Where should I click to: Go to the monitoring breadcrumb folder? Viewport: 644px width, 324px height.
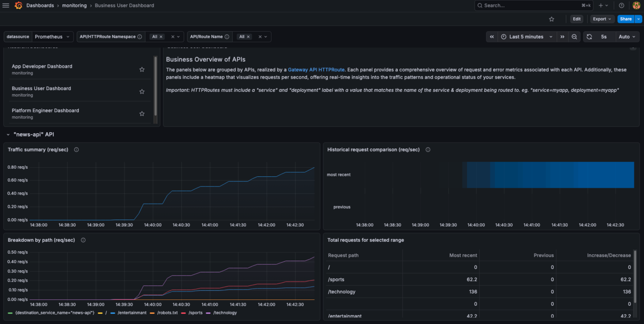click(74, 5)
